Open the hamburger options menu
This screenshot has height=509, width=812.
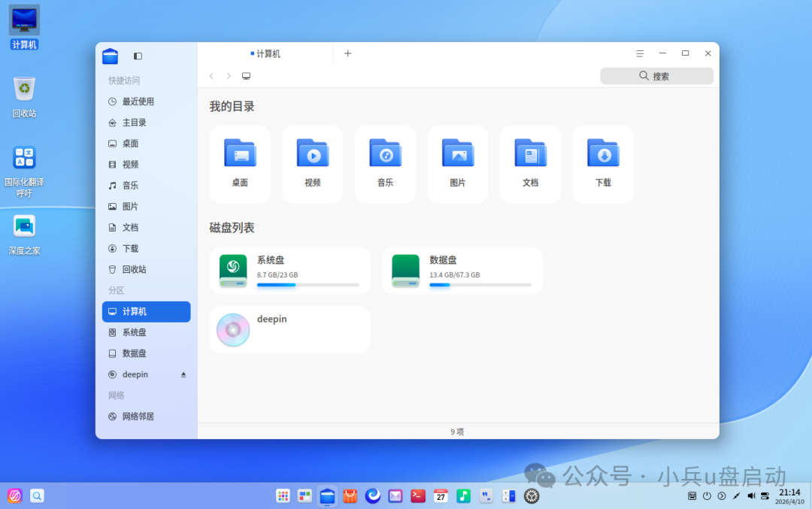[x=640, y=53]
